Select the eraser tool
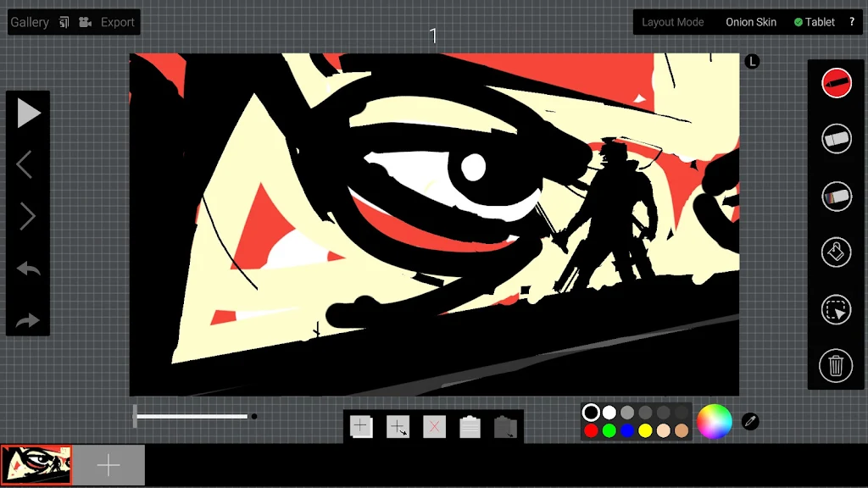 pyautogui.click(x=836, y=138)
